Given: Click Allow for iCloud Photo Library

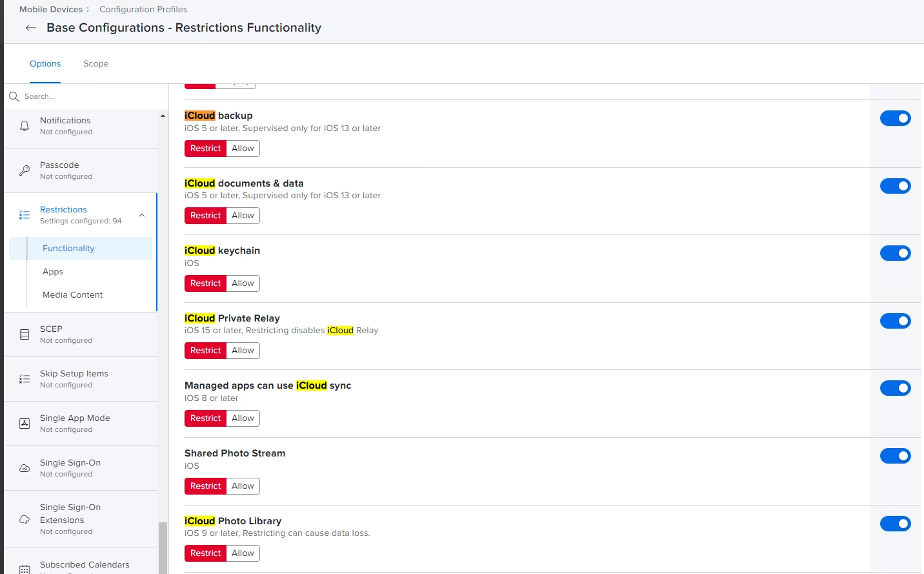Looking at the screenshot, I should [243, 553].
